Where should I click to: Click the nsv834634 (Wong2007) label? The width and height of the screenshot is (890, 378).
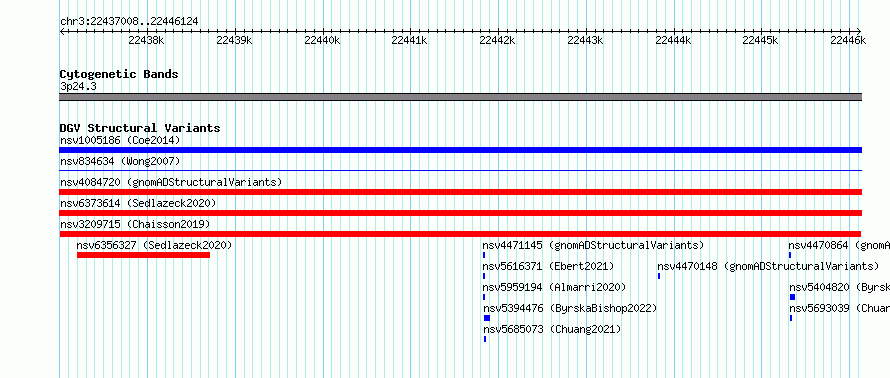(120, 161)
